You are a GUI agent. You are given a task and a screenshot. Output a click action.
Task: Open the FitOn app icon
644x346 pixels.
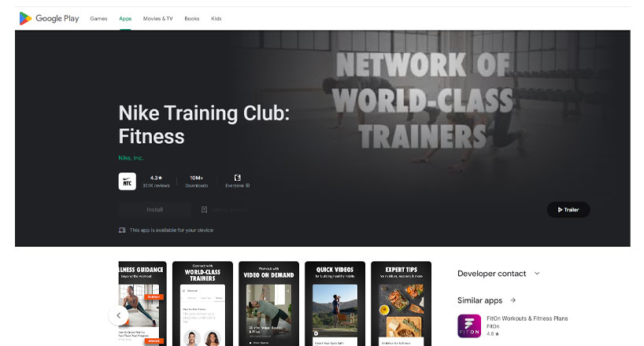click(x=469, y=326)
